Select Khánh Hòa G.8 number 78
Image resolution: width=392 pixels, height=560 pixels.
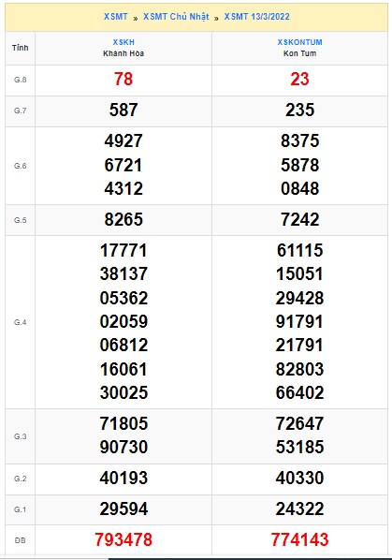123,79
